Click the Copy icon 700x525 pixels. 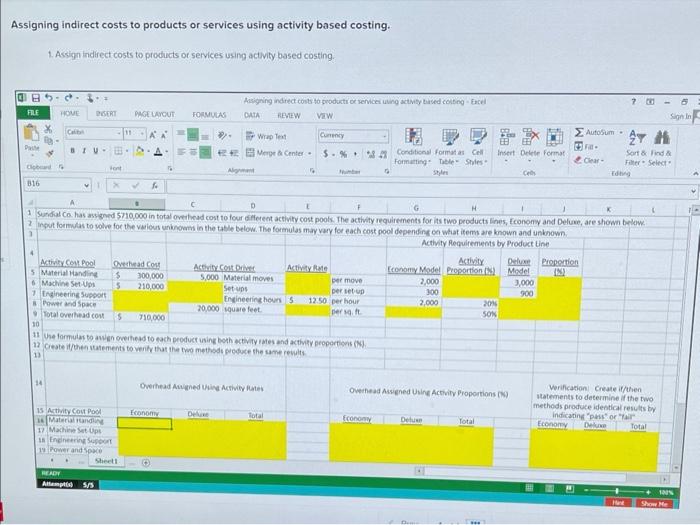click(x=48, y=141)
